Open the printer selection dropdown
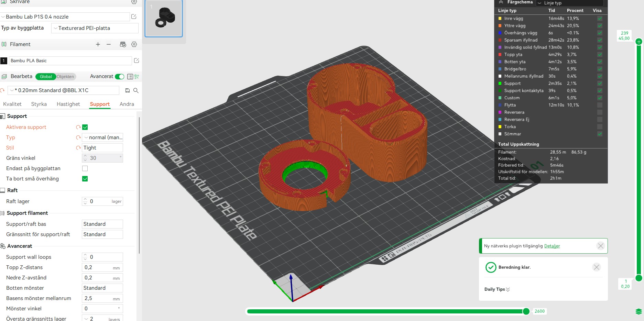 tap(65, 16)
